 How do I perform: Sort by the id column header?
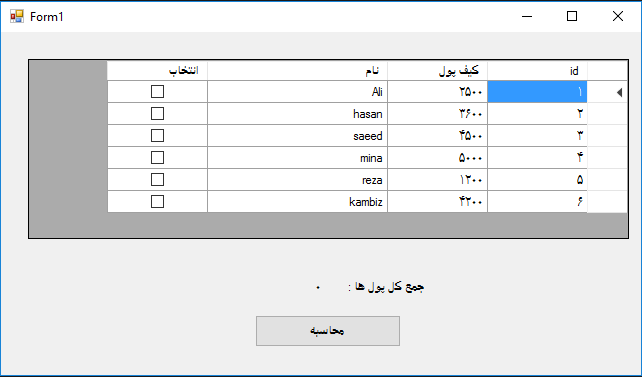[537, 71]
